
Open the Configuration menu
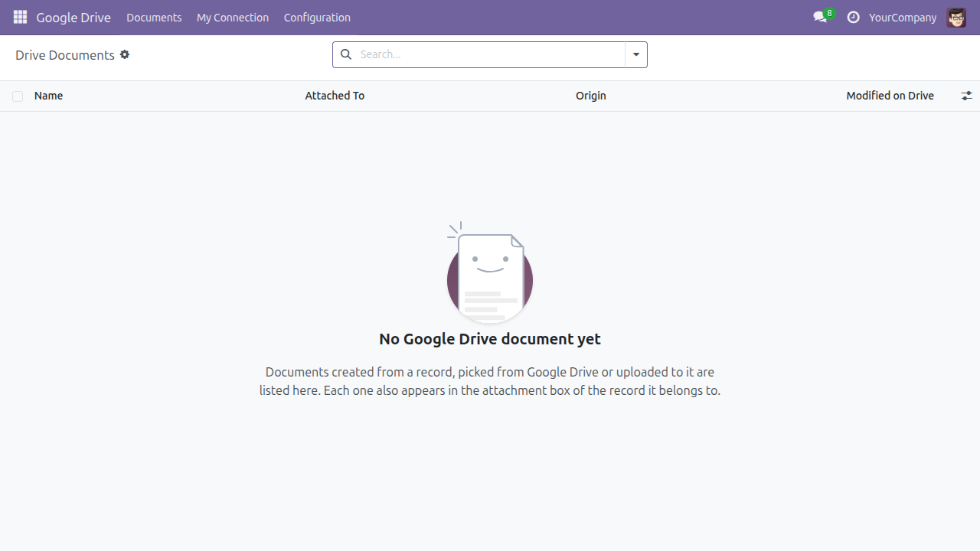click(317, 17)
